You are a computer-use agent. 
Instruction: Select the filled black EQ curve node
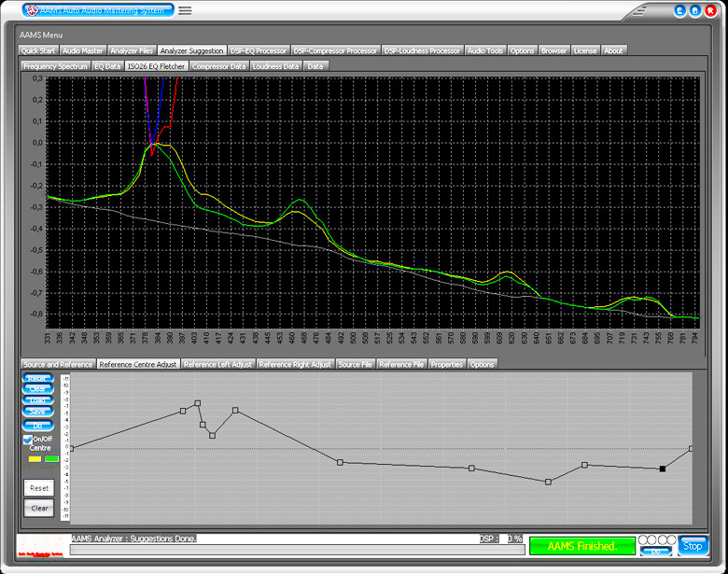click(x=663, y=469)
